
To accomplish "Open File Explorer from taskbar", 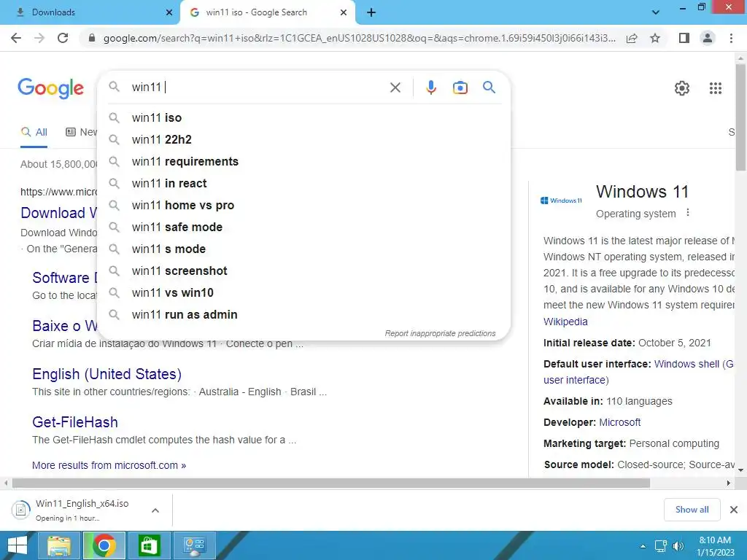I will click(x=60, y=545).
